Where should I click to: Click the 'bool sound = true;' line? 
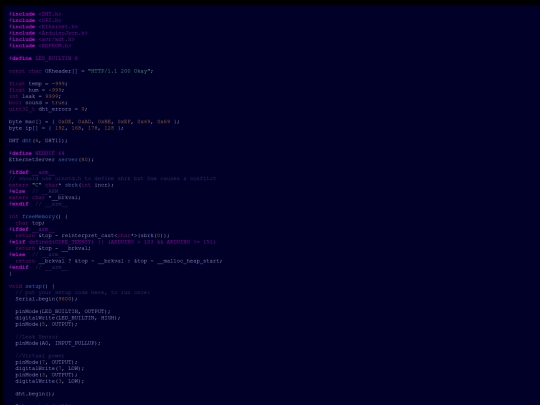pos(38,103)
